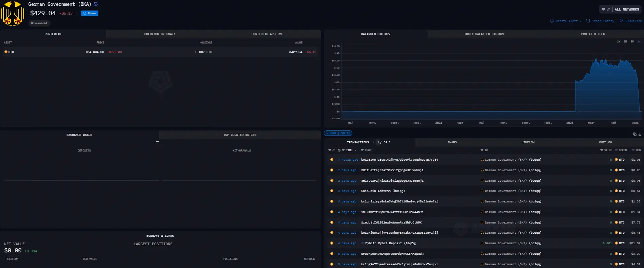Open the network filter icon near All Networks
The image size is (644, 268).
pos(603,10)
